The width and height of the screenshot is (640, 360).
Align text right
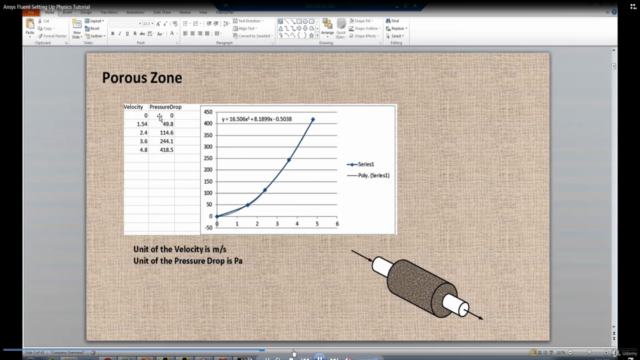(x=200, y=34)
